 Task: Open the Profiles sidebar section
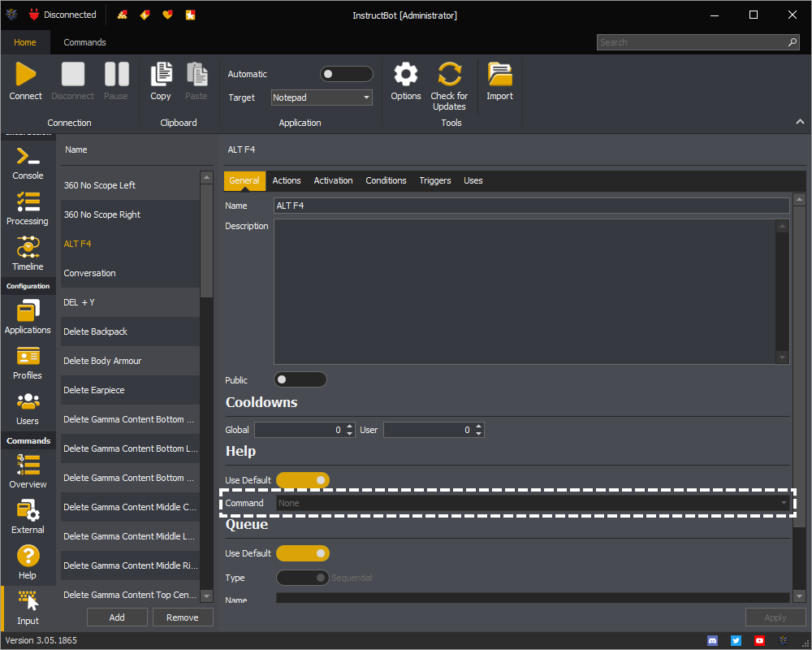click(28, 363)
